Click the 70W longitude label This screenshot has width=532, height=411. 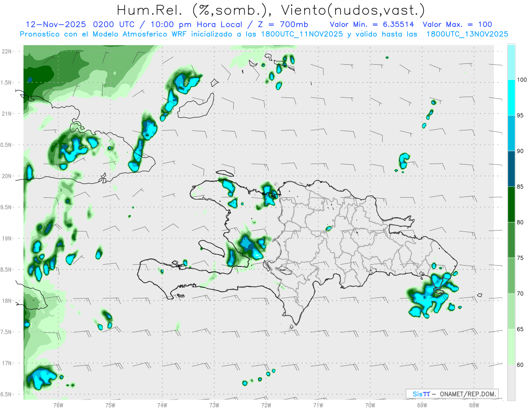click(370, 405)
